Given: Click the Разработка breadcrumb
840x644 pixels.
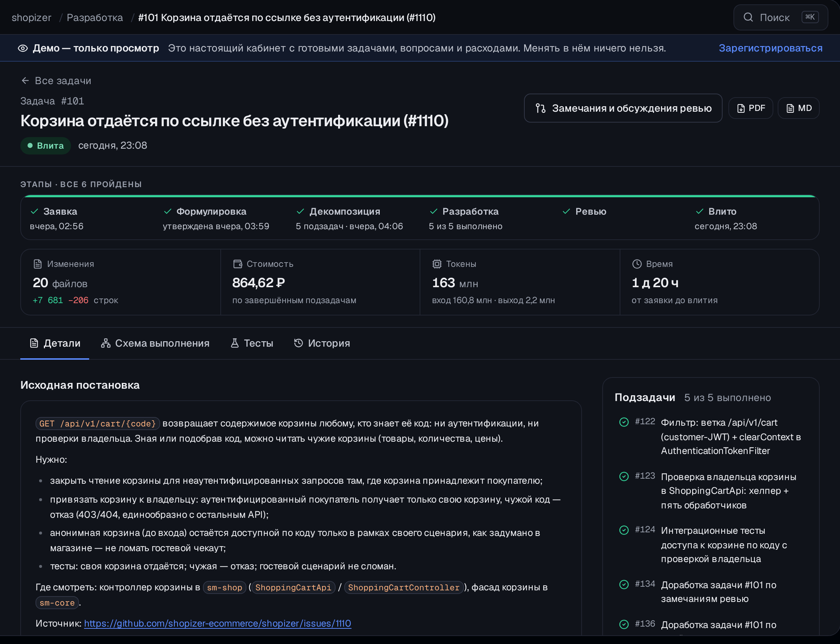Looking at the screenshot, I should tap(95, 18).
